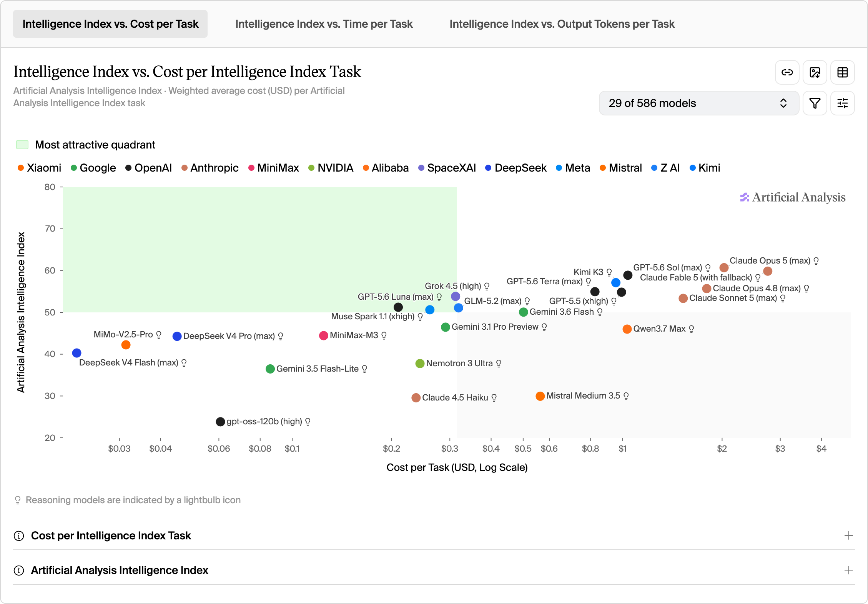Click Most attractive quadrant legend swatch
The height and width of the screenshot is (604, 868).
pyautogui.click(x=22, y=145)
